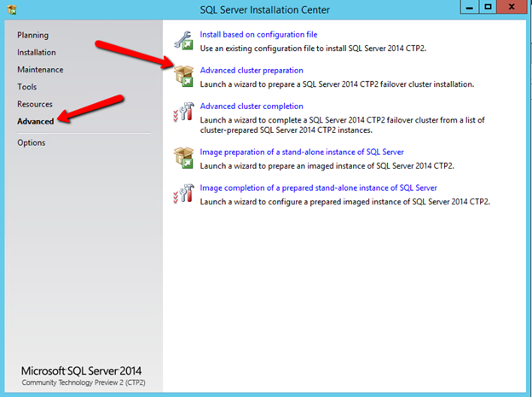The image size is (532, 397).
Task: Open Install based on configuration file link
Action: 258,35
